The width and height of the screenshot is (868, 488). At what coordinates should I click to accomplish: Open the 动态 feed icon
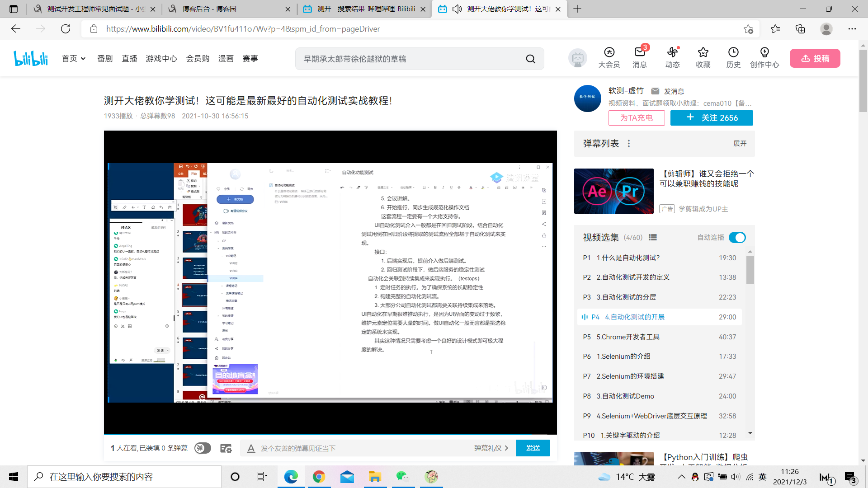coord(672,53)
